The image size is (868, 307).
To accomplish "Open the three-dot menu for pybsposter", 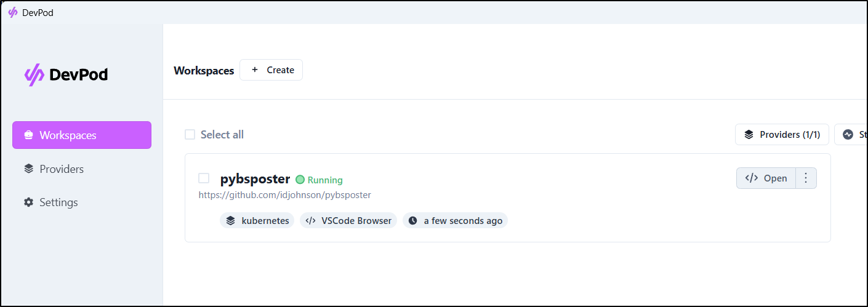I will (806, 178).
